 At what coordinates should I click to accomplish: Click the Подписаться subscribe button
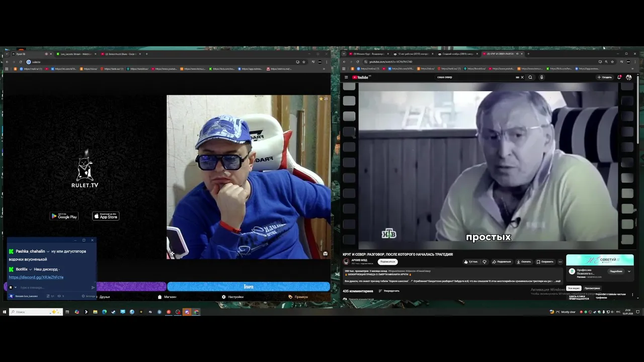coord(387,262)
